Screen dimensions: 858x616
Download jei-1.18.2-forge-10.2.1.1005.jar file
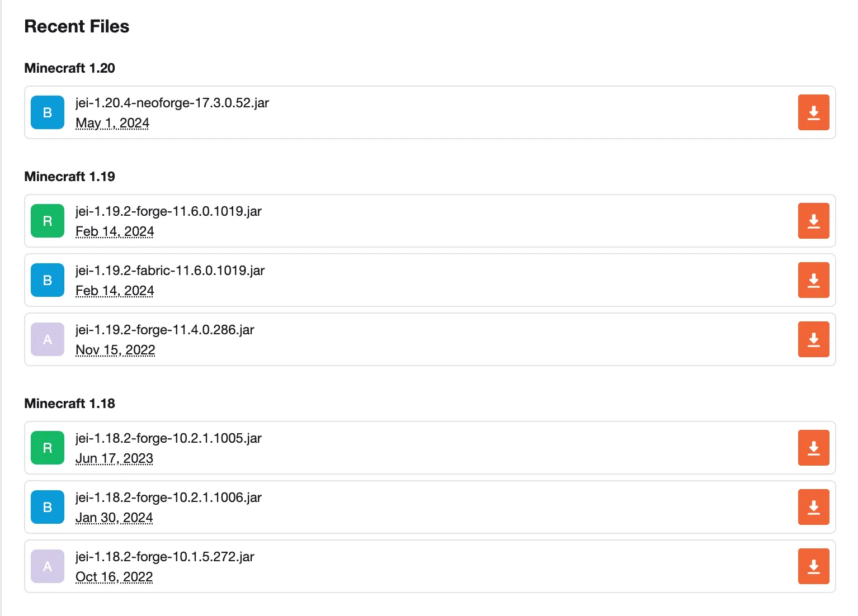tap(813, 448)
